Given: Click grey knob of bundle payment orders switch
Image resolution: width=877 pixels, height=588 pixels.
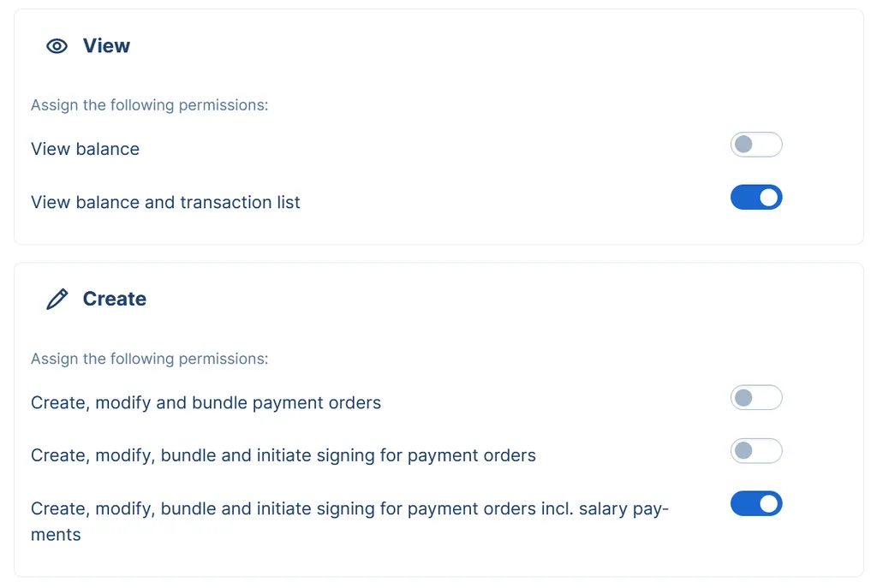Looking at the screenshot, I should pyautogui.click(x=743, y=398).
